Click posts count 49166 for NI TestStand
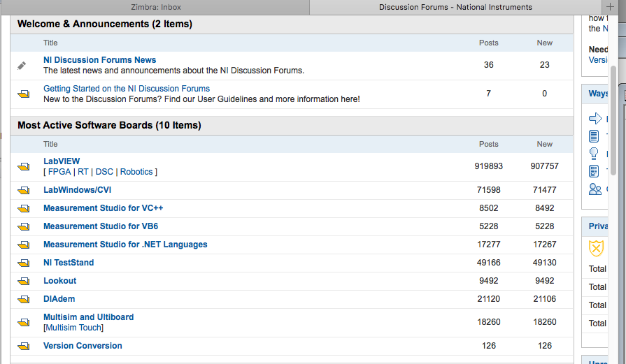626x364 pixels. (x=489, y=263)
